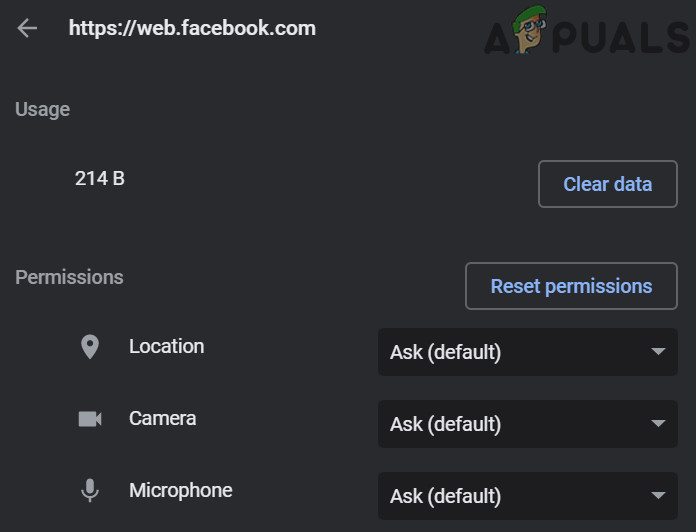This screenshot has width=696, height=532.
Task: Click the Appuals logo watermark
Action: pyautogui.click(x=586, y=34)
